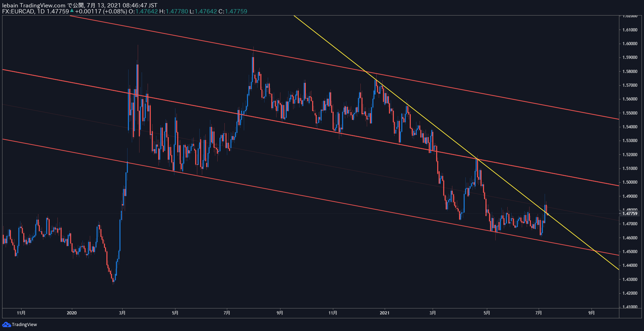Click the high value H:1.47780
The width and height of the screenshot is (644, 331).
174,11
